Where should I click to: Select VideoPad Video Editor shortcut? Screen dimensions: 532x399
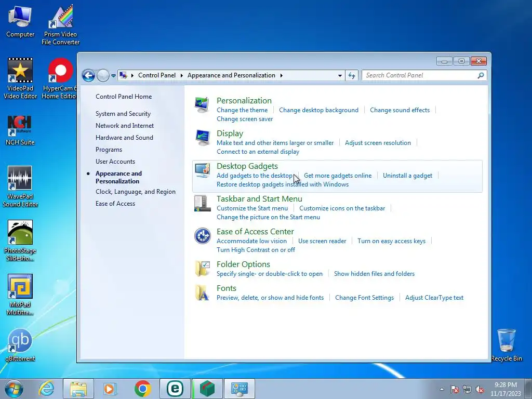[20, 78]
